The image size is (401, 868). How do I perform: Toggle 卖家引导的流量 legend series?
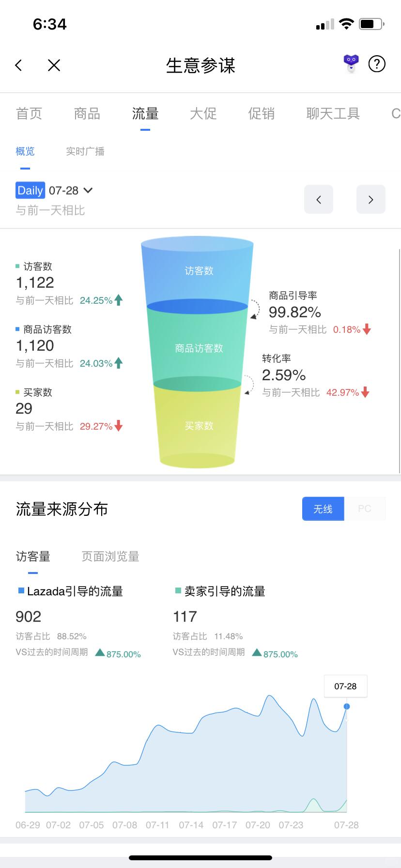tap(220, 591)
